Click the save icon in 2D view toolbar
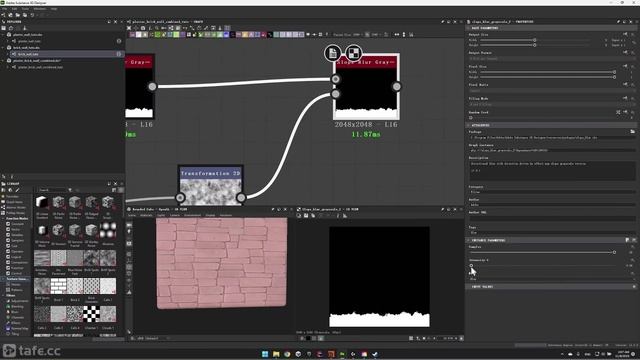The height and width of the screenshot is (360, 640). tap(306, 216)
